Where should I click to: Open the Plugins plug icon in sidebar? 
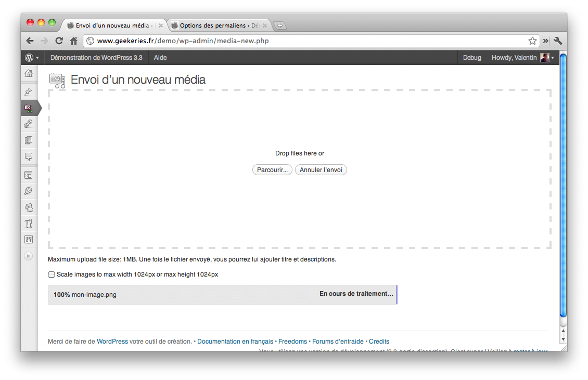tap(29, 191)
